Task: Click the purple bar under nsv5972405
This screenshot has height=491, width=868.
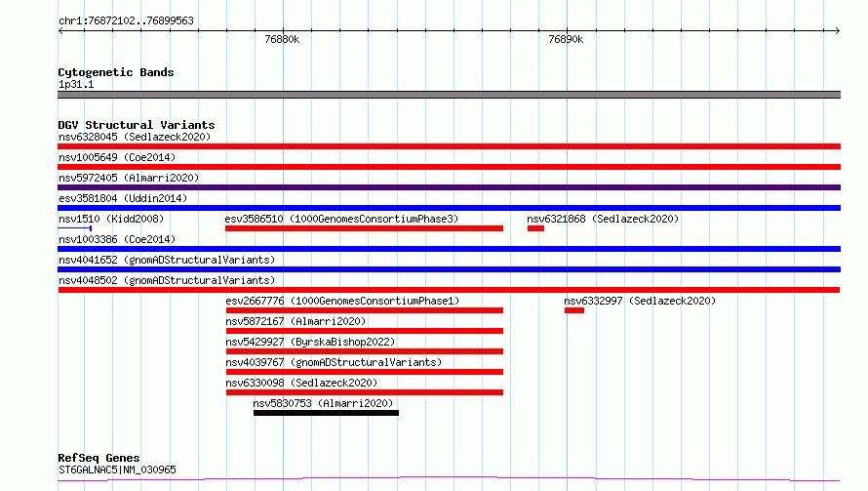Action: (449, 187)
